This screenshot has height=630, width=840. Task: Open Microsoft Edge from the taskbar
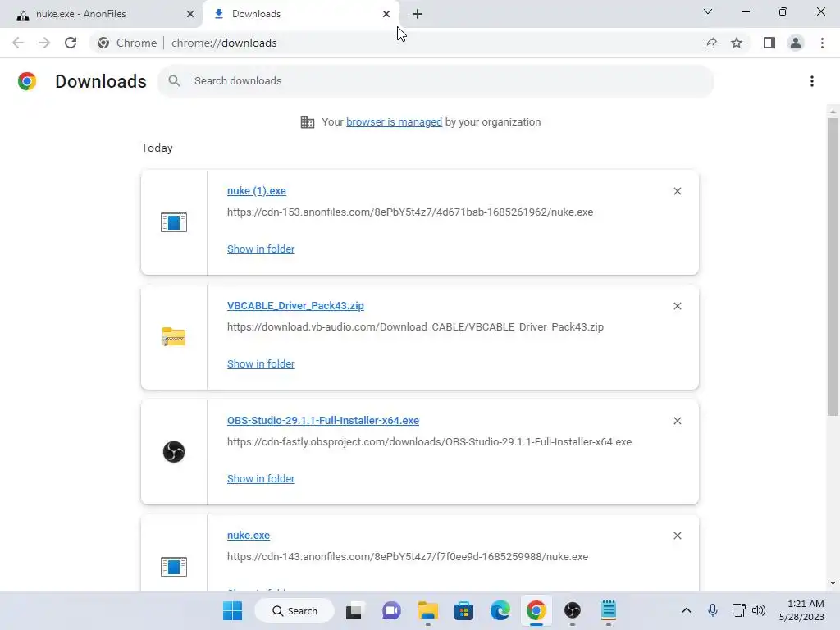coord(500,610)
